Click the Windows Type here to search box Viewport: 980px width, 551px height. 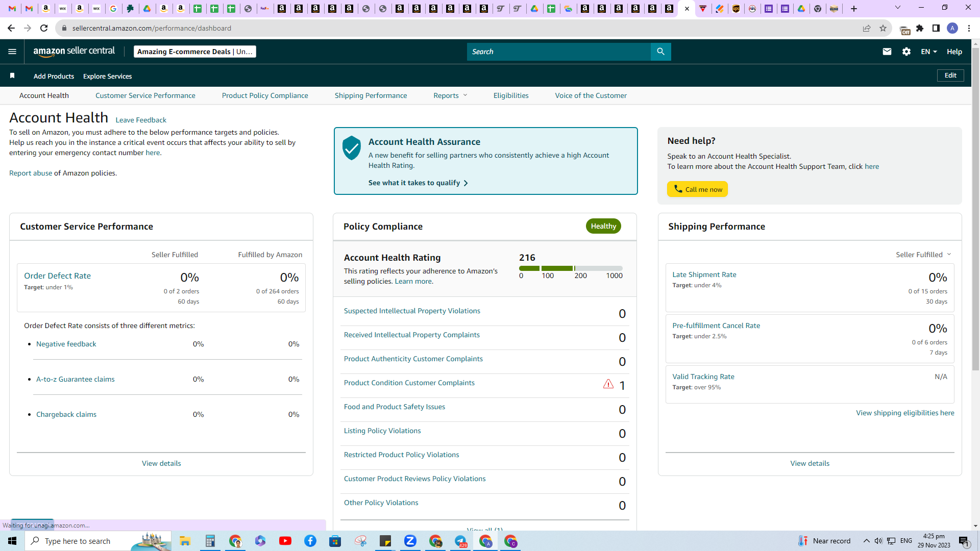(97, 541)
